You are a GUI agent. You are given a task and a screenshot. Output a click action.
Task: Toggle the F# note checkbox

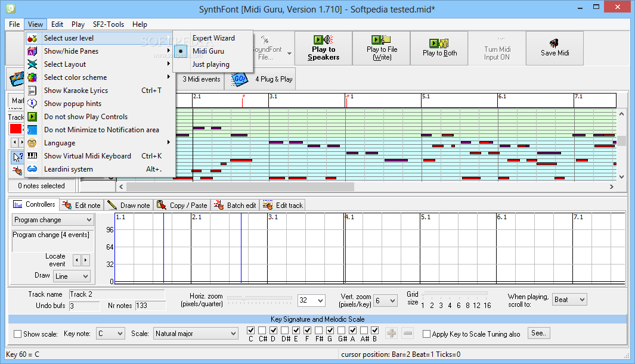(319, 331)
